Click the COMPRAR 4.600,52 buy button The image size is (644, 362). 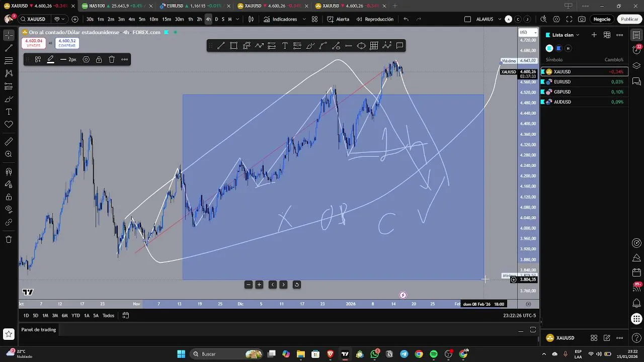click(67, 43)
